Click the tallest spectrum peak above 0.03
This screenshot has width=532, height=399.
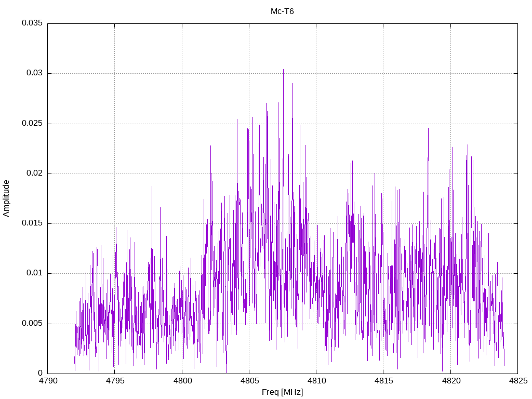point(283,70)
